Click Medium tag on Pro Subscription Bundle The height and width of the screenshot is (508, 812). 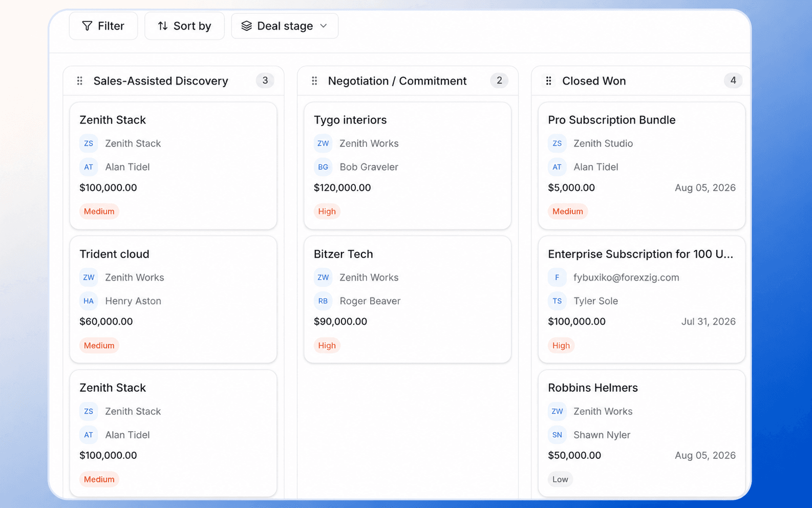(568, 211)
